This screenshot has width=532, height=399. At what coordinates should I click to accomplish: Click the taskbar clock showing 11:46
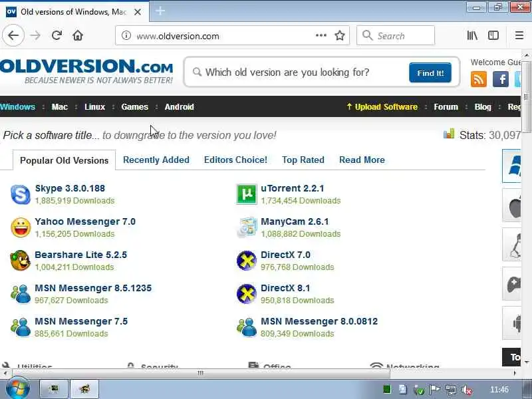point(499,390)
